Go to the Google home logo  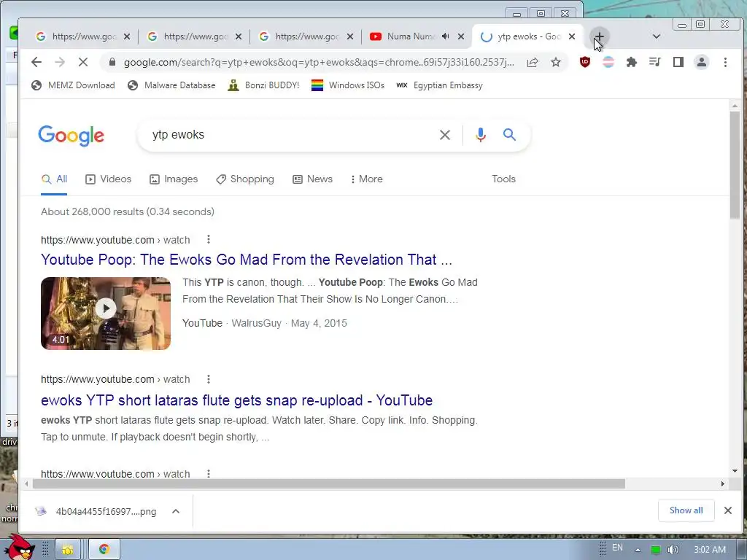click(71, 136)
